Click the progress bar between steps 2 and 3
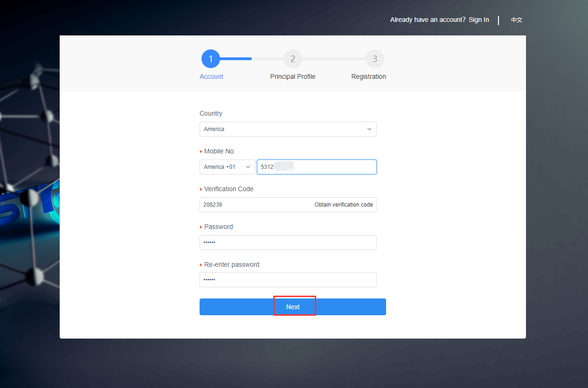Viewport: 588px width, 388px height. point(334,59)
